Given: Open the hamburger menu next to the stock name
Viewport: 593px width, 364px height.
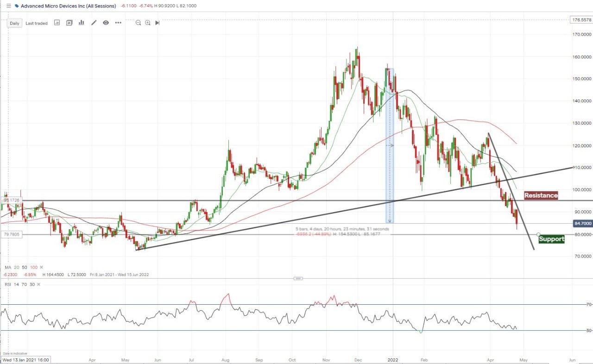Looking at the screenshot, I should click(8, 6).
